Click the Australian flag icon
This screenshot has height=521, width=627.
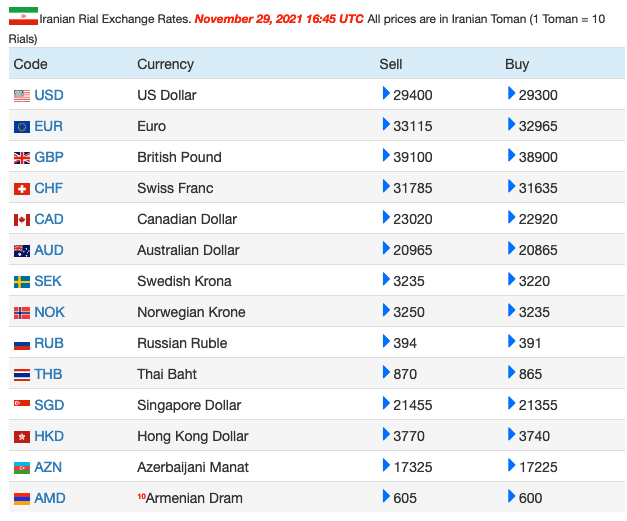pyautogui.click(x=22, y=251)
